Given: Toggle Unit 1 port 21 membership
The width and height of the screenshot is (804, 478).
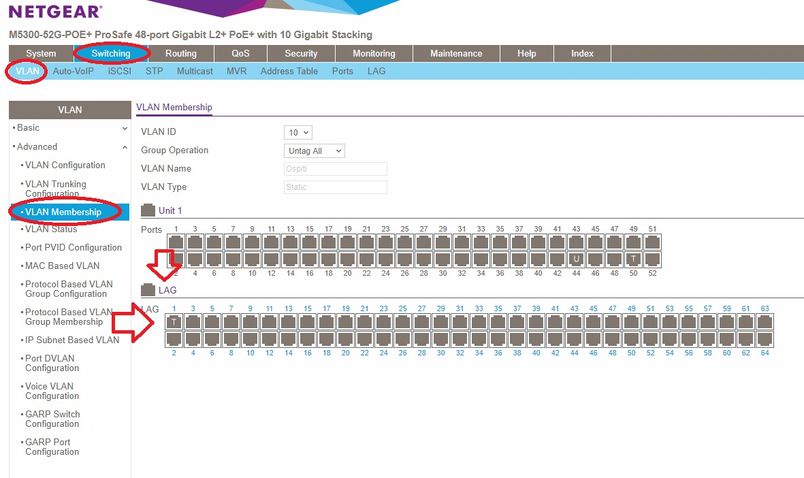Looking at the screenshot, I should pos(367,242).
